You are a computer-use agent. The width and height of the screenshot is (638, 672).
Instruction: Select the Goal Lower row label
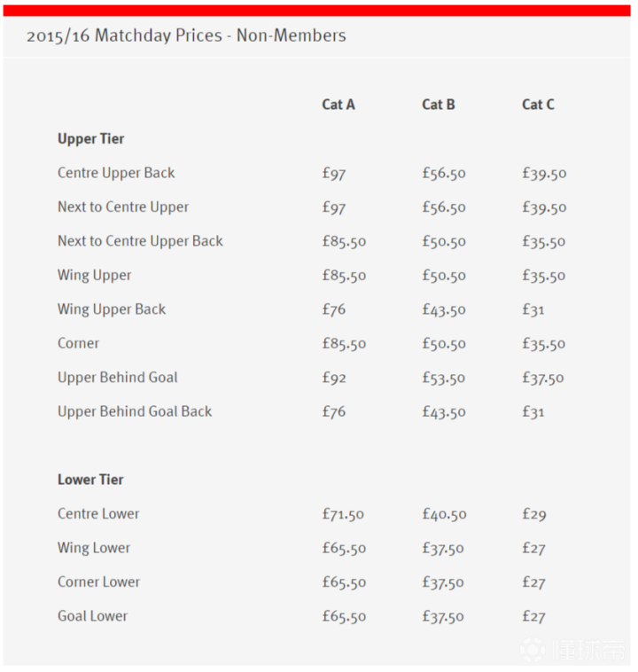coord(92,616)
